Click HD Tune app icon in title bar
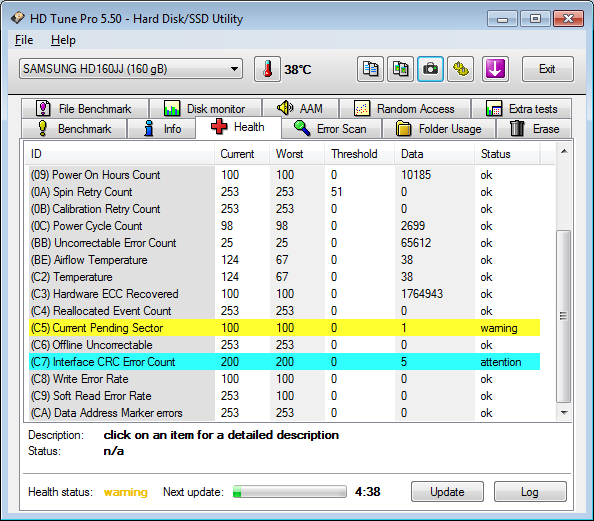This screenshot has height=521, width=594. click(x=18, y=18)
